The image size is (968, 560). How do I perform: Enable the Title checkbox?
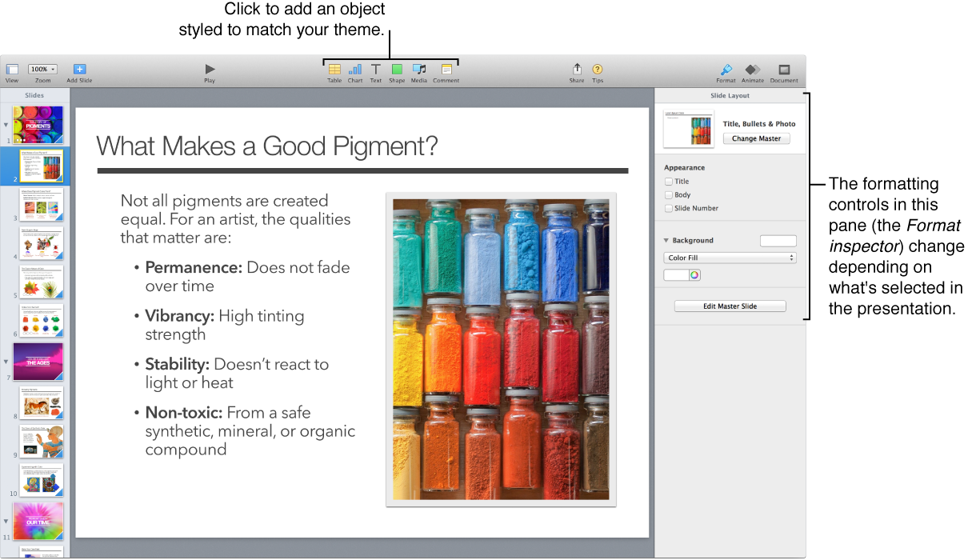click(x=669, y=182)
